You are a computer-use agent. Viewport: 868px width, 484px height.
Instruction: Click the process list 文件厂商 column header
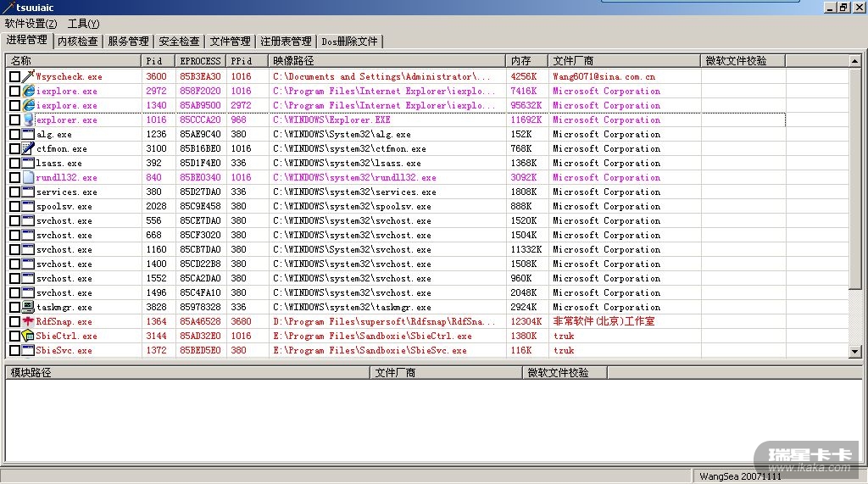pos(625,61)
